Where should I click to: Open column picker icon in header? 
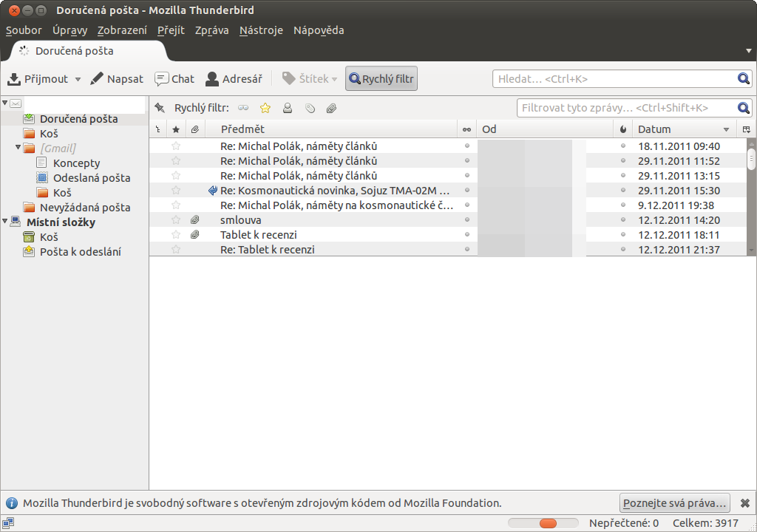747,129
